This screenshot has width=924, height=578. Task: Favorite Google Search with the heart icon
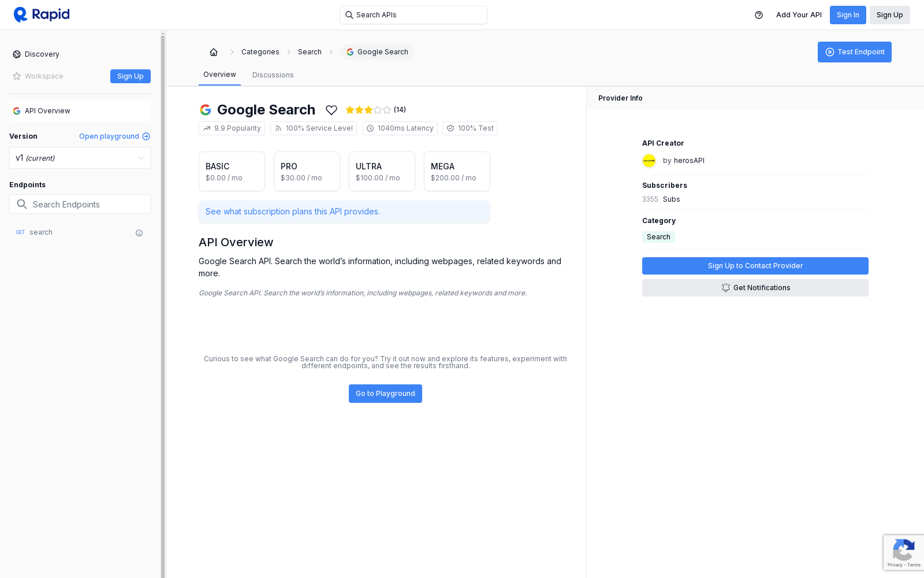tap(331, 110)
